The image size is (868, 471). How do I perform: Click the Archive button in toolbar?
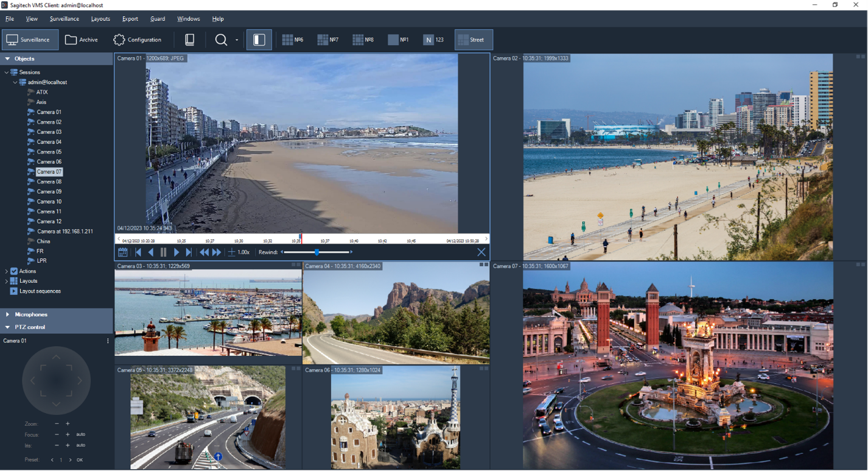point(82,40)
